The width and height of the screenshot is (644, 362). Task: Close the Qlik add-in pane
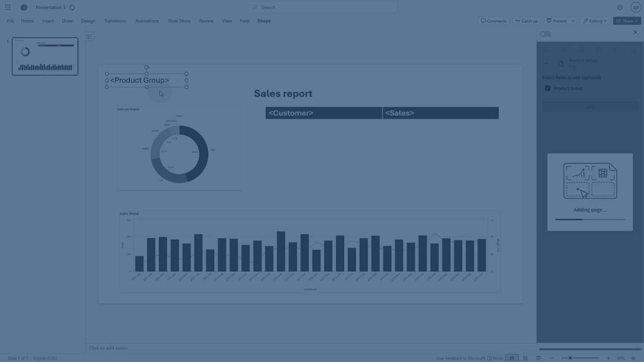635,32
